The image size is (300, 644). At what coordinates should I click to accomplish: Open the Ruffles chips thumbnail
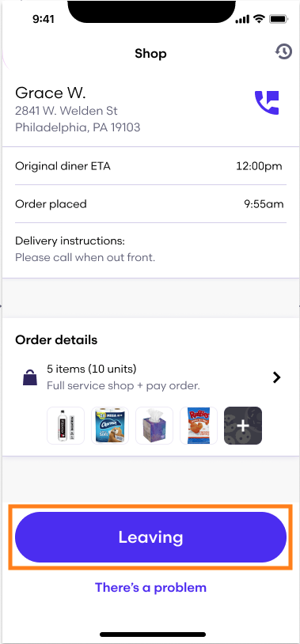[199, 426]
